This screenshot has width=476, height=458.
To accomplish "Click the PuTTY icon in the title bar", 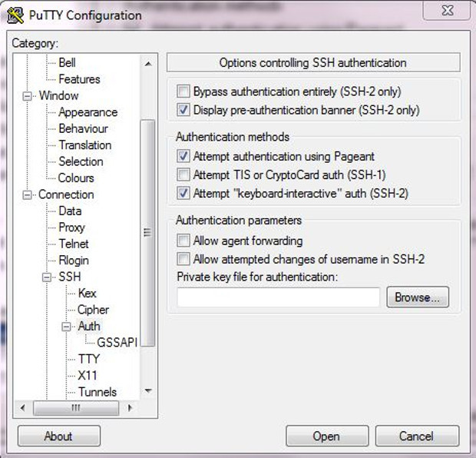I will (15, 16).
